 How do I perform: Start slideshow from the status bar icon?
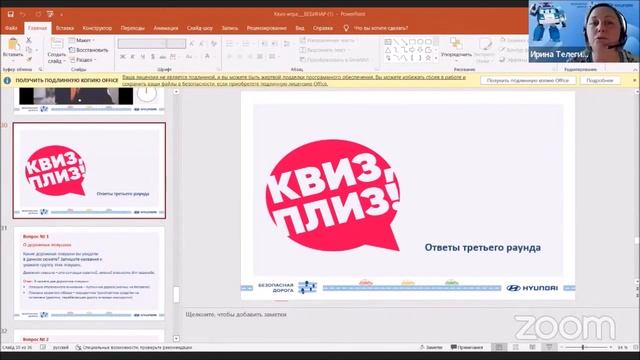(x=549, y=347)
